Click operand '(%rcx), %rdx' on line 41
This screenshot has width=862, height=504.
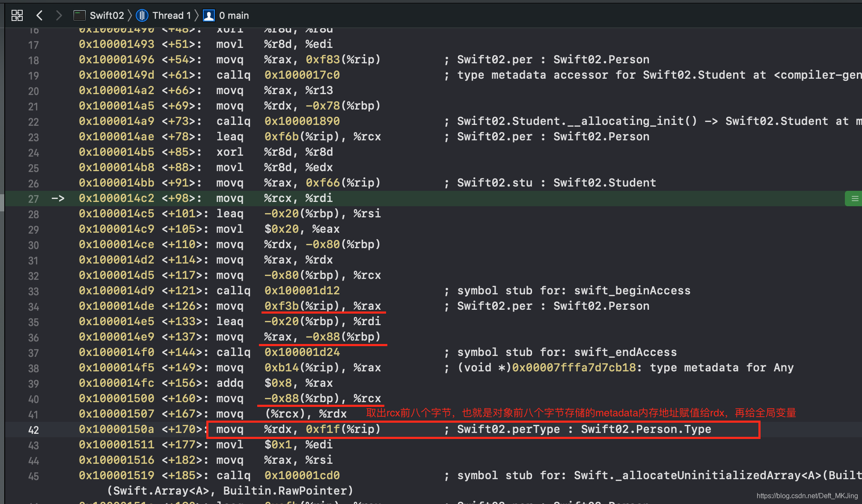pos(306,414)
